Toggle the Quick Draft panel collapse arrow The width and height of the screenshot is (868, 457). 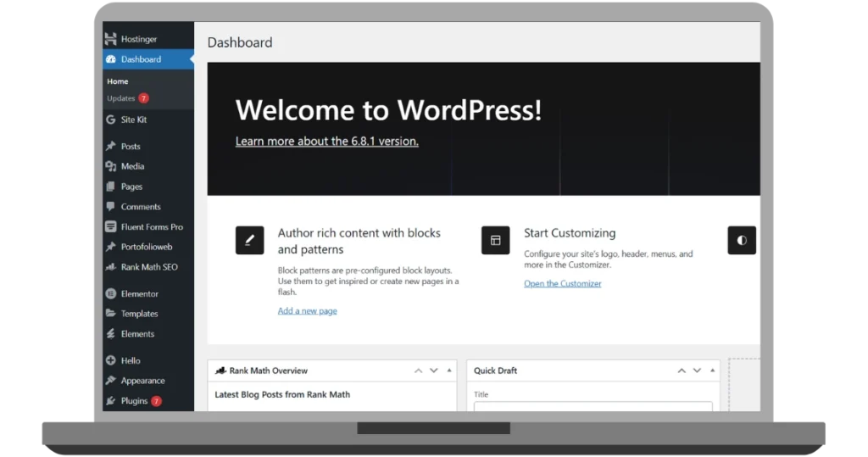click(x=712, y=371)
